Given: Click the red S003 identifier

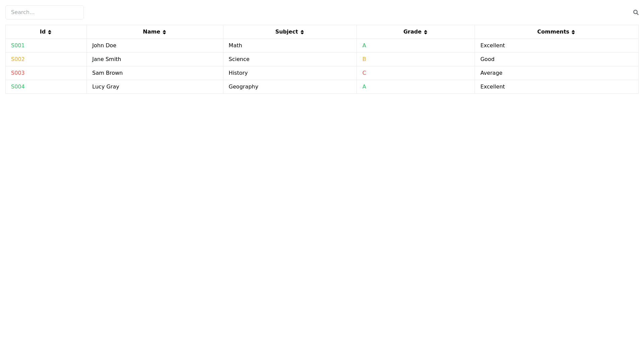Looking at the screenshot, I should click(x=18, y=73).
